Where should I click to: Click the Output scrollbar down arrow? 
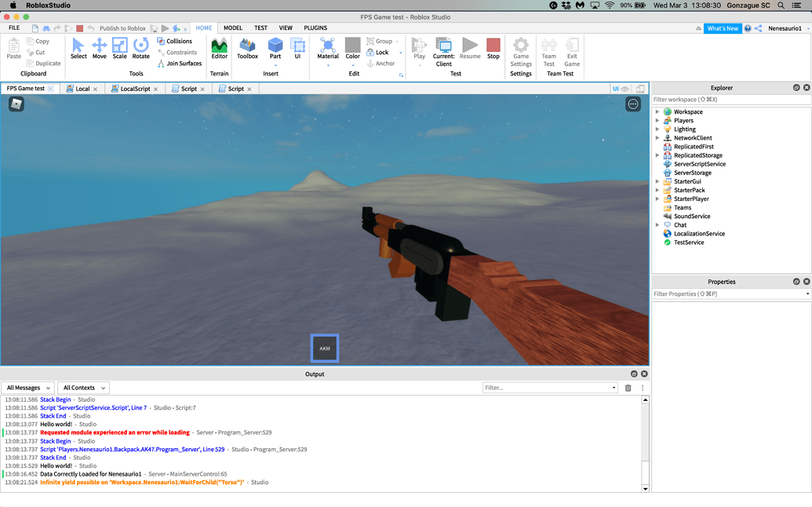[645, 488]
